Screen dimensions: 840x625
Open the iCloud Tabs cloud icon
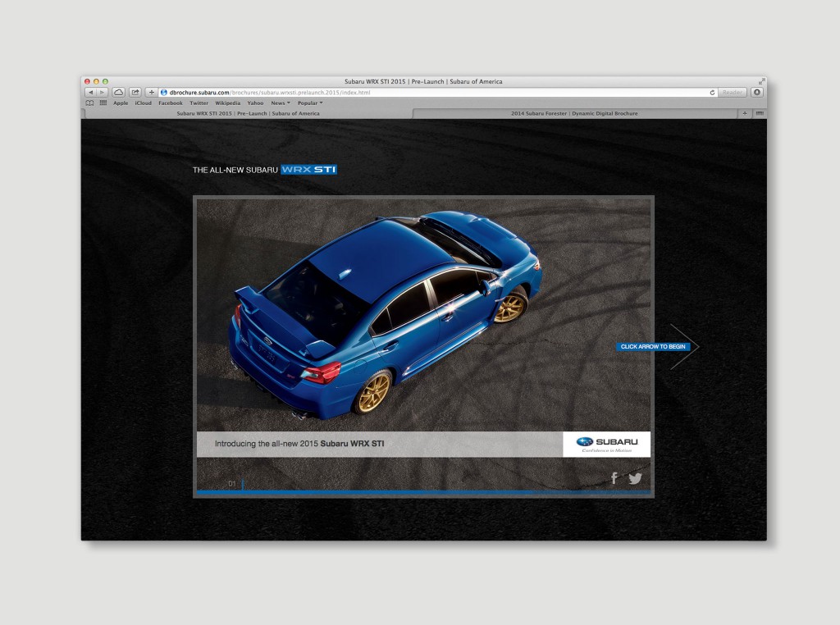click(x=118, y=93)
